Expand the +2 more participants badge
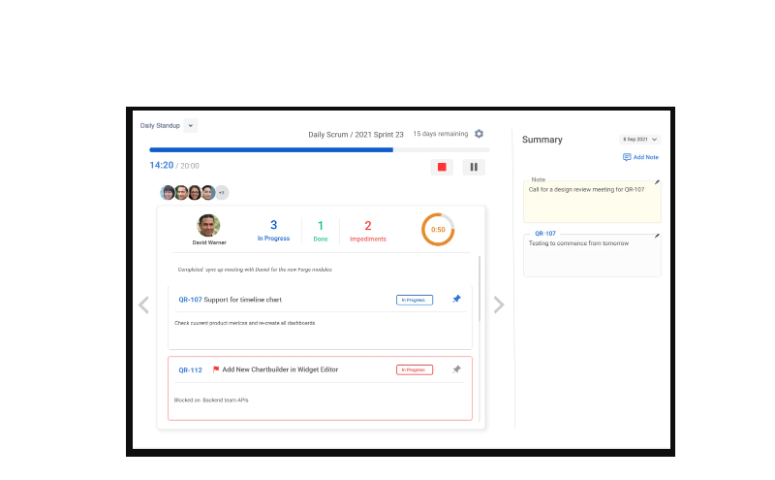Screen dimensions: 775x480 click(222, 193)
